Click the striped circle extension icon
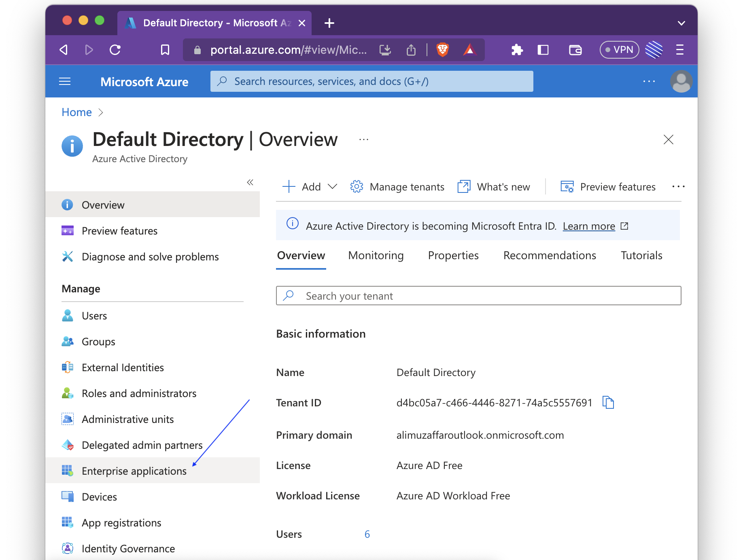Screen dimensions: 743x560 654,50
